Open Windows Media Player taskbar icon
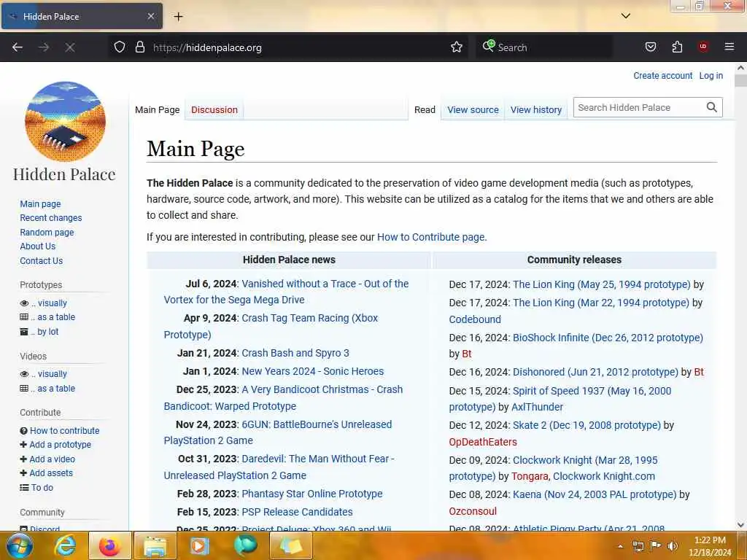747x560 pixels. [x=200, y=545]
